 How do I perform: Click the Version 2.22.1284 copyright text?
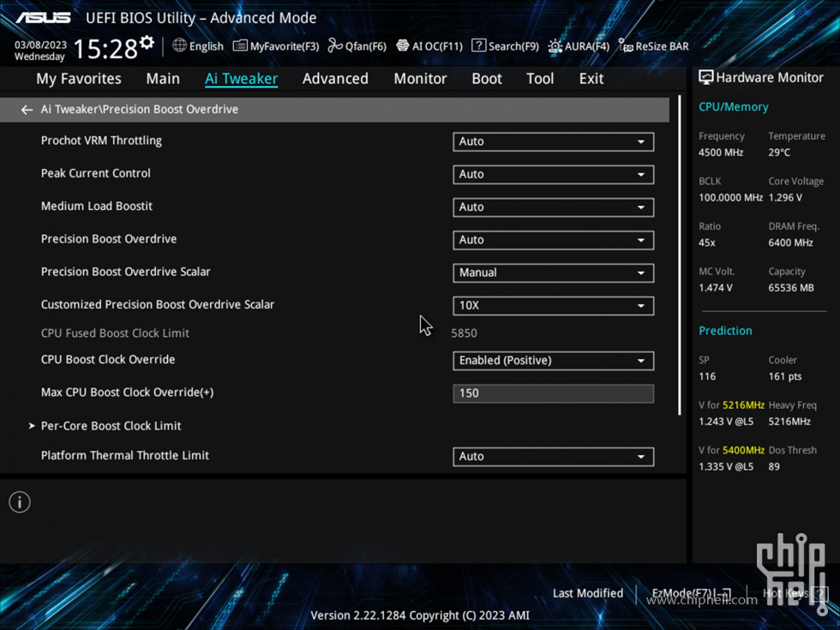[x=420, y=615]
